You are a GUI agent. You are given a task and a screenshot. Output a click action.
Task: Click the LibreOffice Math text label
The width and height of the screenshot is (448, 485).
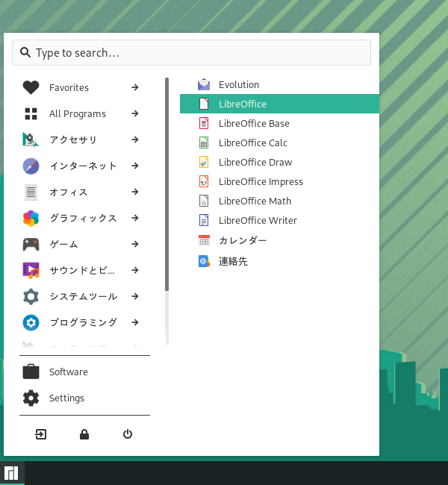[x=255, y=201]
